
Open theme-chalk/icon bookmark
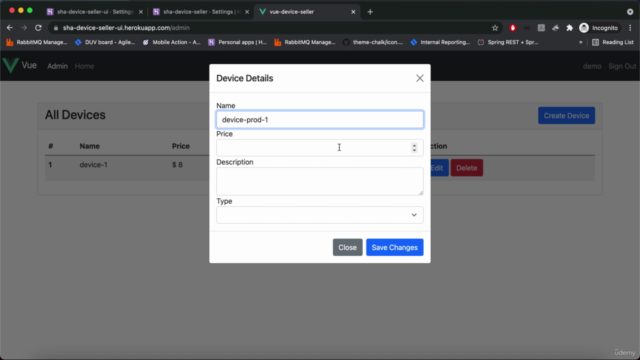coord(373,42)
